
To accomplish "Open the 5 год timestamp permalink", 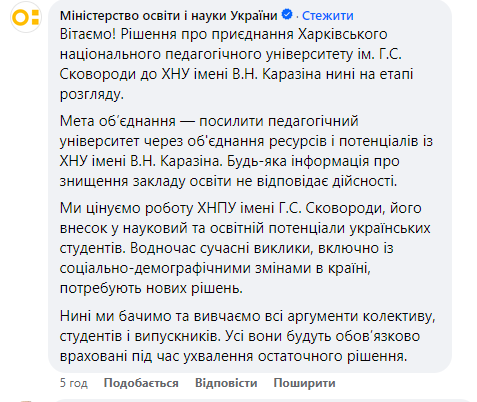I will click(x=74, y=383).
